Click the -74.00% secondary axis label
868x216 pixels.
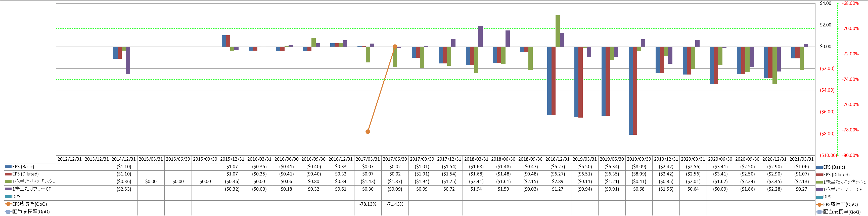coord(850,79)
